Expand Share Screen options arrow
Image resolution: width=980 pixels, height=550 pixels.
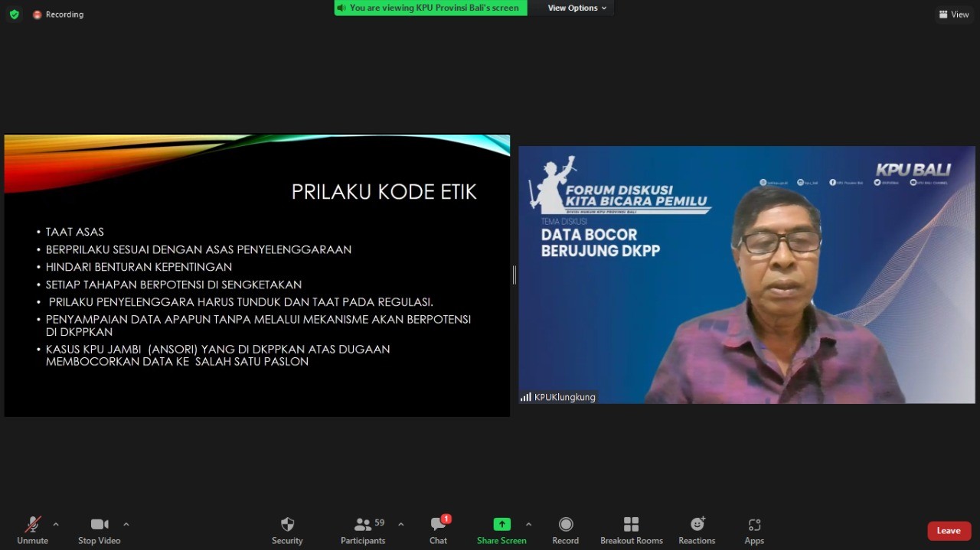point(528,524)
